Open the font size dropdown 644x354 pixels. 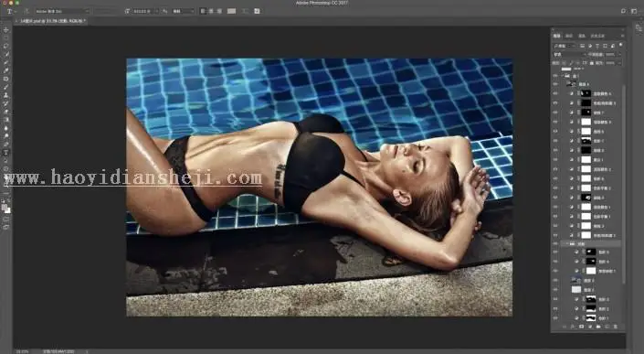[145, 11]
